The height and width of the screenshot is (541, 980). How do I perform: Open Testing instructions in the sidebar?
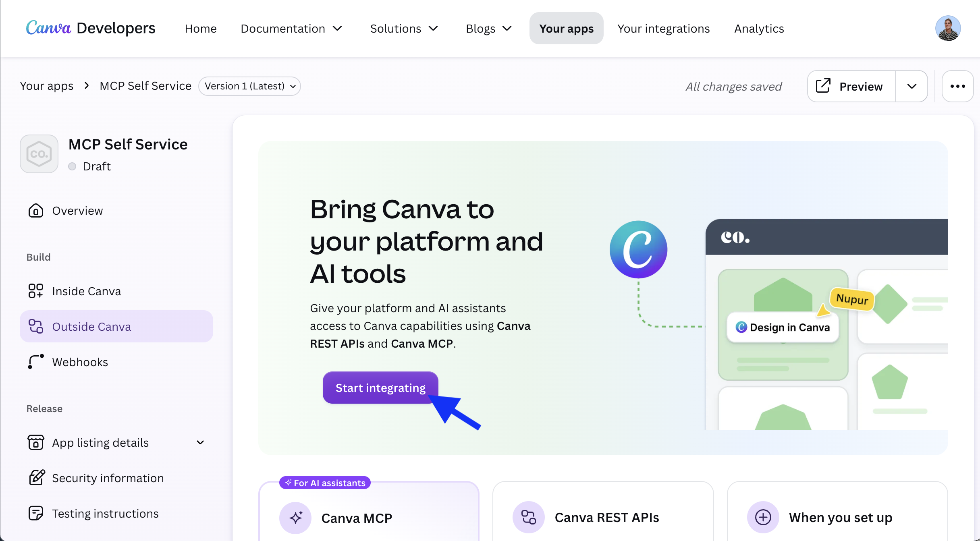pos(116,513)
